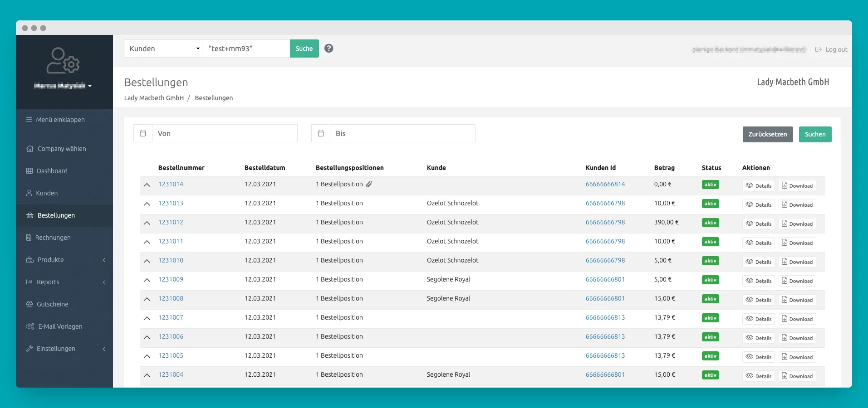The width and height of the screenshot is (868, 408).
Task: Click the Zurücksetzen button
Action: point(768,134)
